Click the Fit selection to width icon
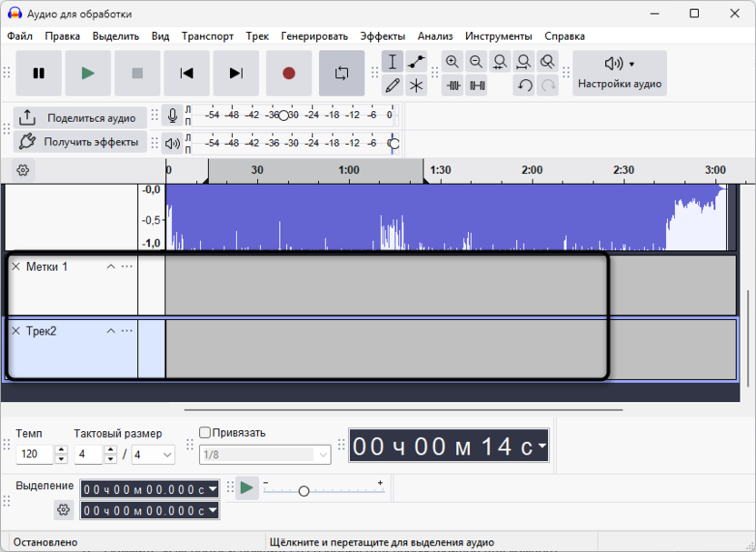The height and width of the screenshot is (552, 756). [498, 61]
